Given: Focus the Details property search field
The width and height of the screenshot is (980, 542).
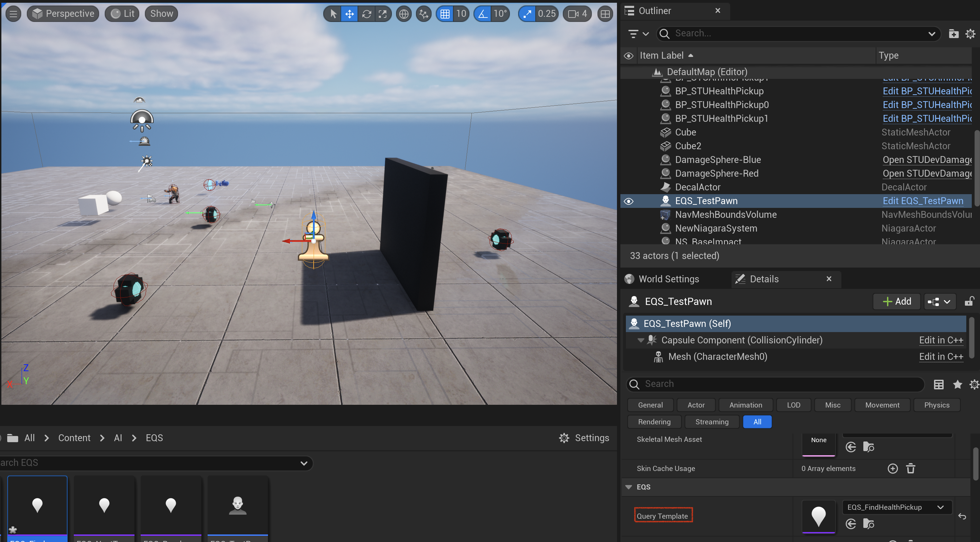Looking at the screenshot, I should (x=775, y=384).
